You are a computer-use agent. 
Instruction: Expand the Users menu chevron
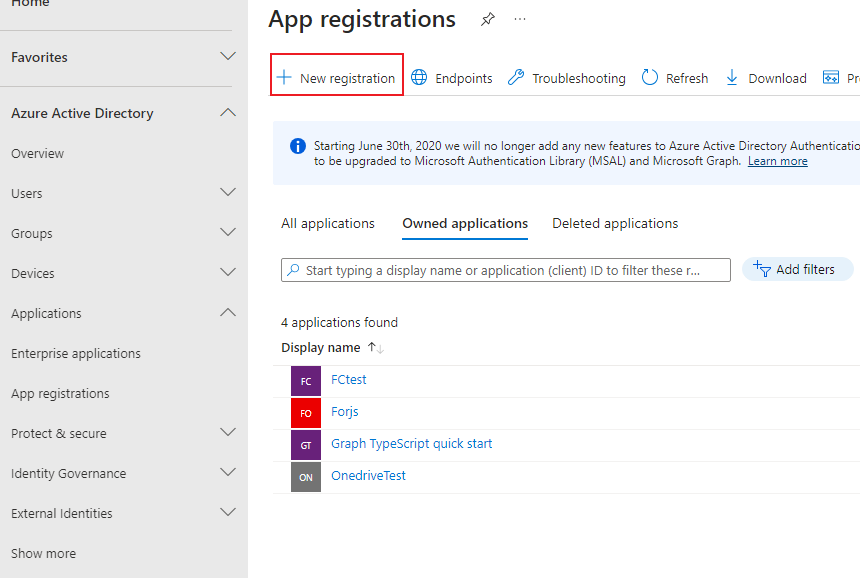228,192
